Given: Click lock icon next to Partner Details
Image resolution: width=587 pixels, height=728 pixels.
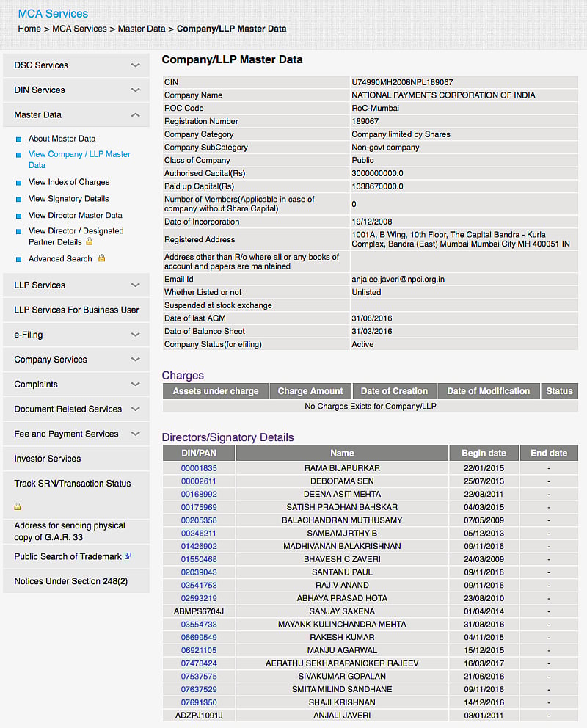Looking at the screenshot, I should [x=90, y=241].
